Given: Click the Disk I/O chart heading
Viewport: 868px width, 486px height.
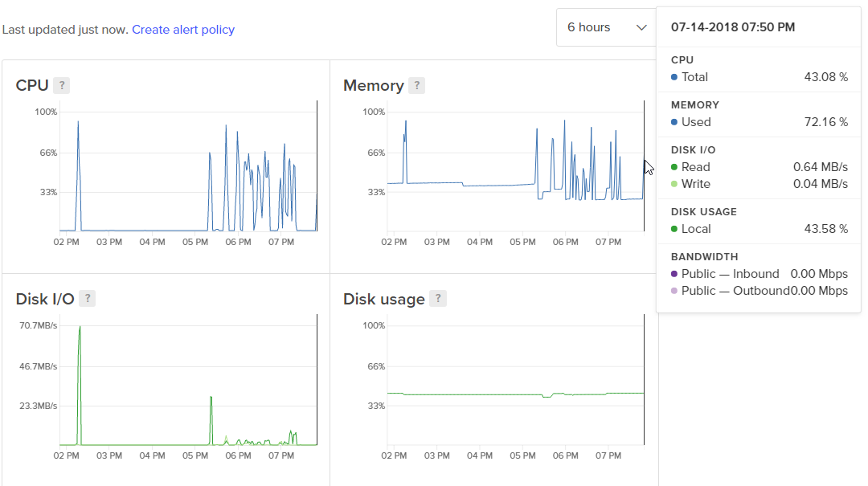Looking at the screenshot, I should click(x=45, y=299).
